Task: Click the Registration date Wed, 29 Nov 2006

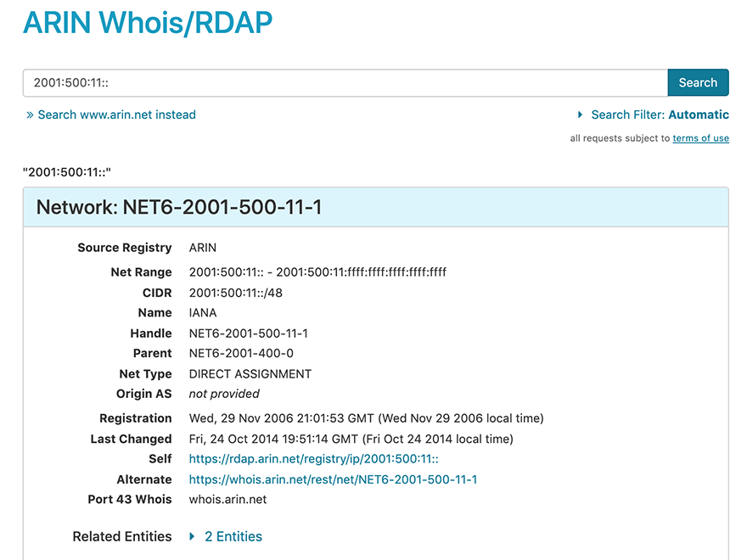Action: click(367, 418)
